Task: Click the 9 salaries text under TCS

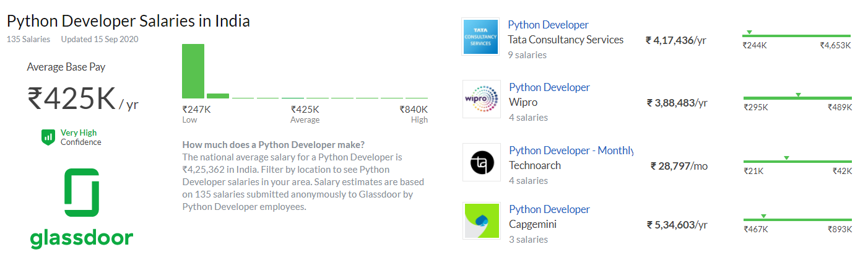Action: click(527, 54)
